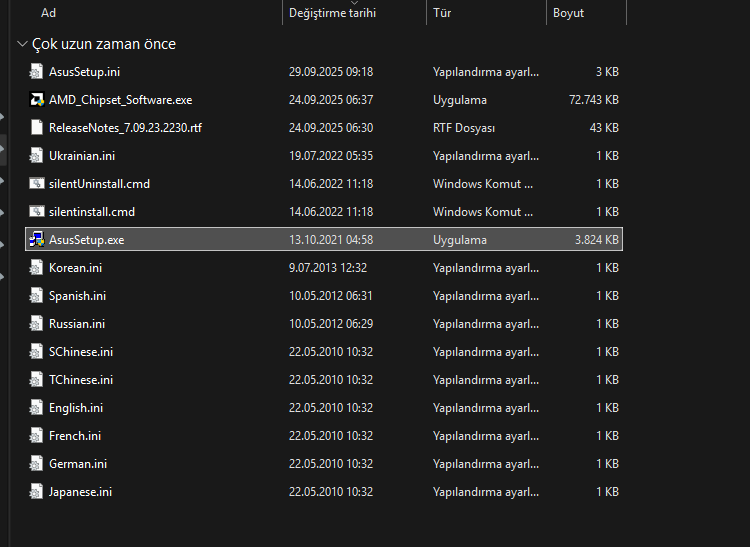Click the date 29.09.2025 09:18
Viewport: 750px width, 547px height.
[x=331, y=72]
